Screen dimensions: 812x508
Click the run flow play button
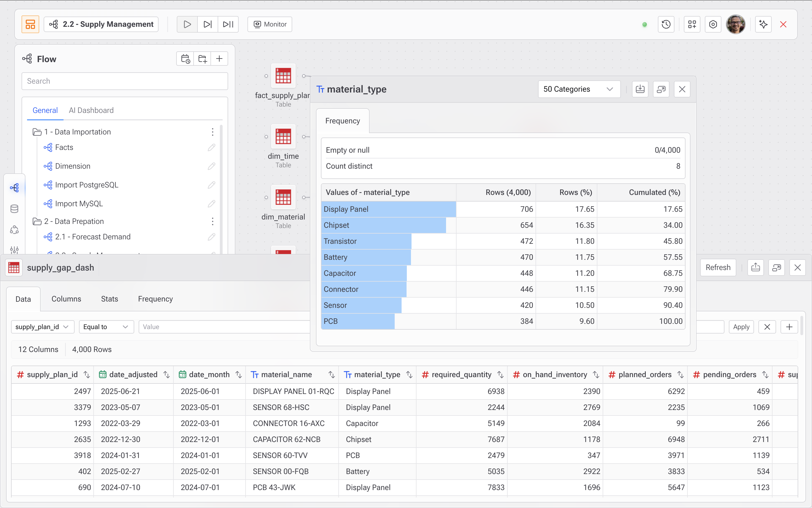(187, 24)
